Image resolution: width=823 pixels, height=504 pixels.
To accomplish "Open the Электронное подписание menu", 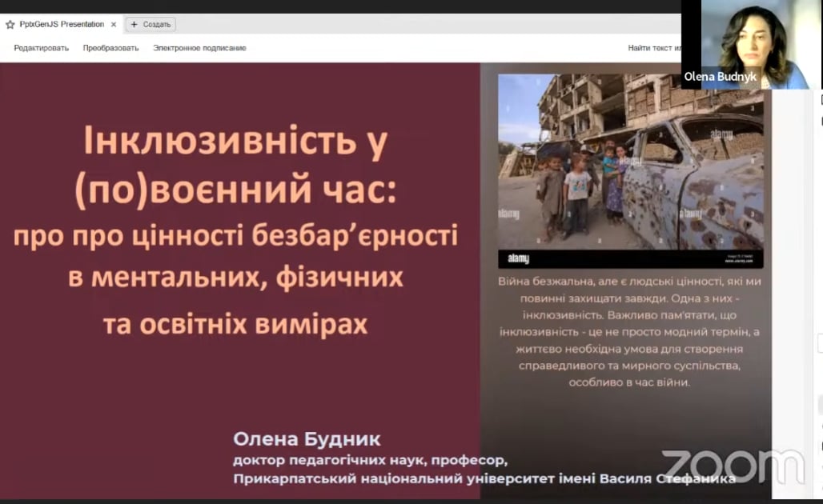I will tap(199, 48).
